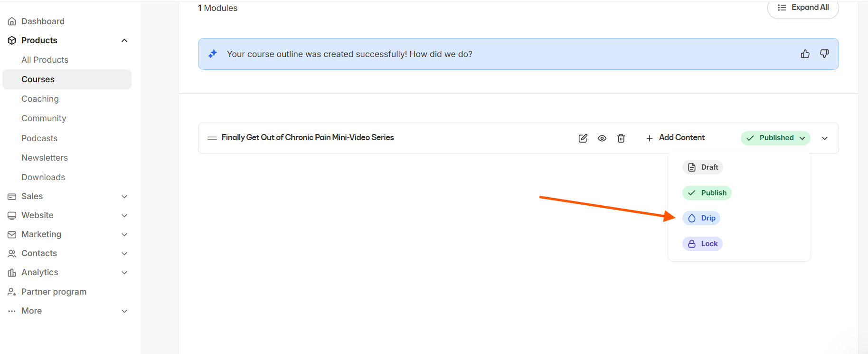This screenshot has height=354, width=868.
Task: Choose Lock in the status menu
Action: click(x=702, y=244)
